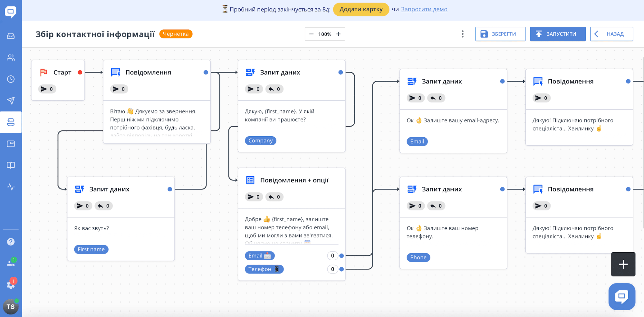Click output connector of phone request node

pos(502,189)
